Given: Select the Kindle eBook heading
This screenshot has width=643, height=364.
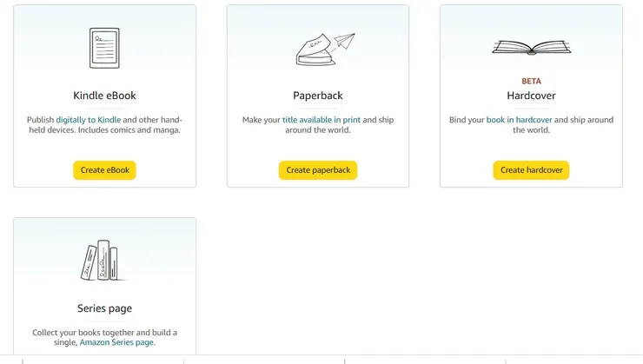Looking at the screenshot, I should coord(104,96).
